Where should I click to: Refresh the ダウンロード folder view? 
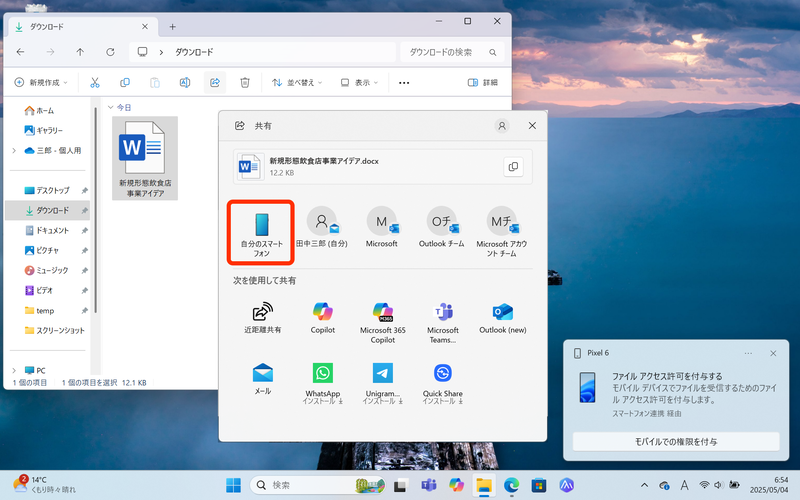(x=110, y=52)
